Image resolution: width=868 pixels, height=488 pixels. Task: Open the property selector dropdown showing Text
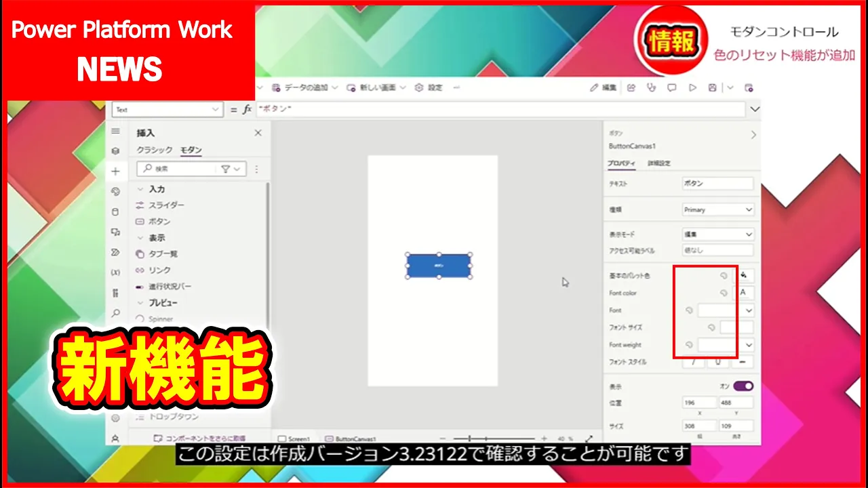click(x=167, y=109)
